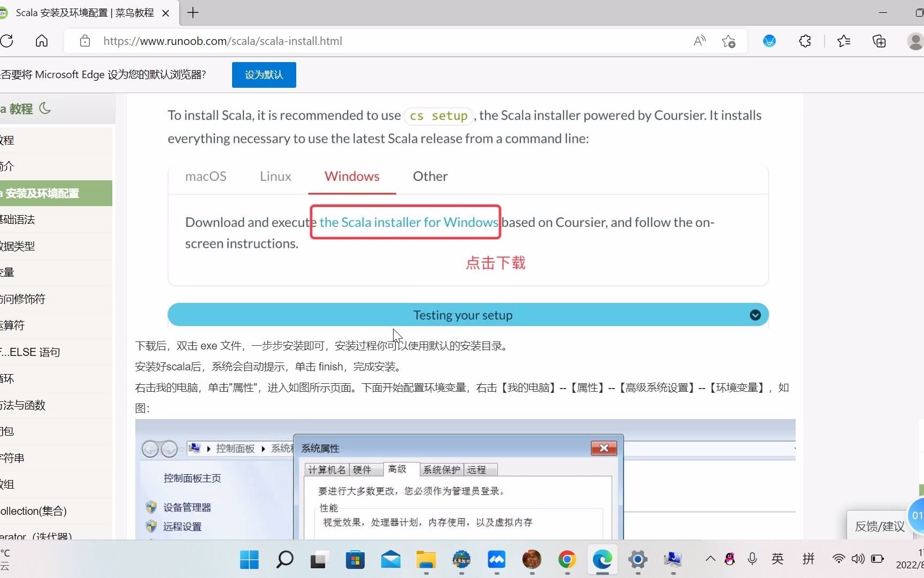The height and width of the screenshot is (578, 924).
Task: Select the Windows tab
Action: 352,176
